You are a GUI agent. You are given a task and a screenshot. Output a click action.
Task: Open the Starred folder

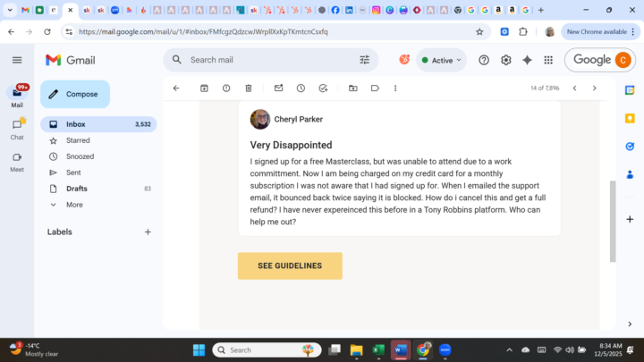click(98, 140)
